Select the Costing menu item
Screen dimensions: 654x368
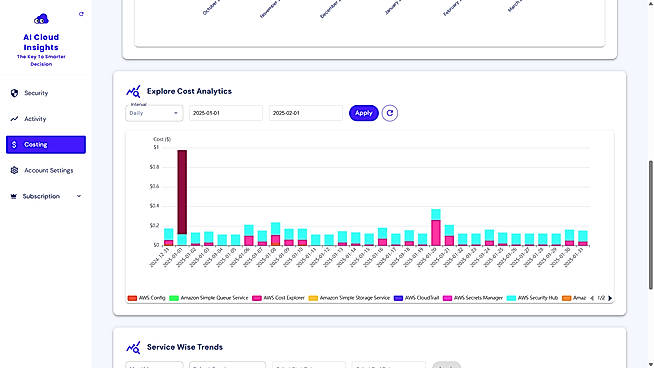click(x=46, y=144)
